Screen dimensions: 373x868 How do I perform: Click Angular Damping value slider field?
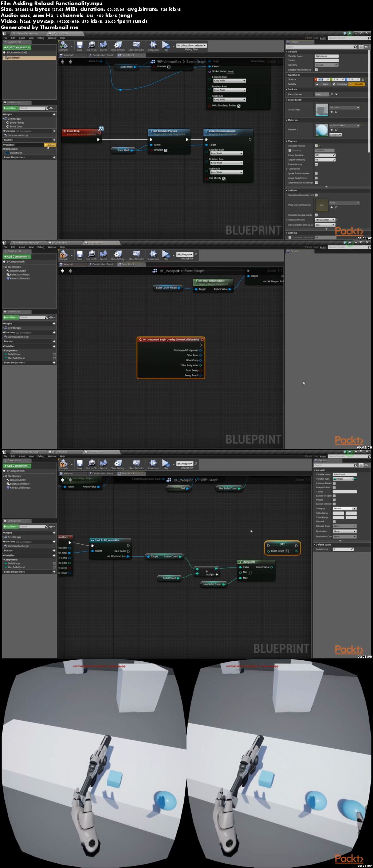coord(325,159)
